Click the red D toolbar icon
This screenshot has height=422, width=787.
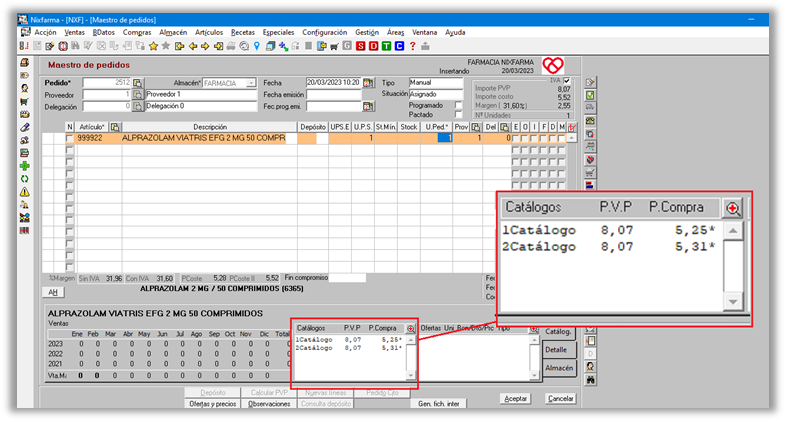(373, 46)
